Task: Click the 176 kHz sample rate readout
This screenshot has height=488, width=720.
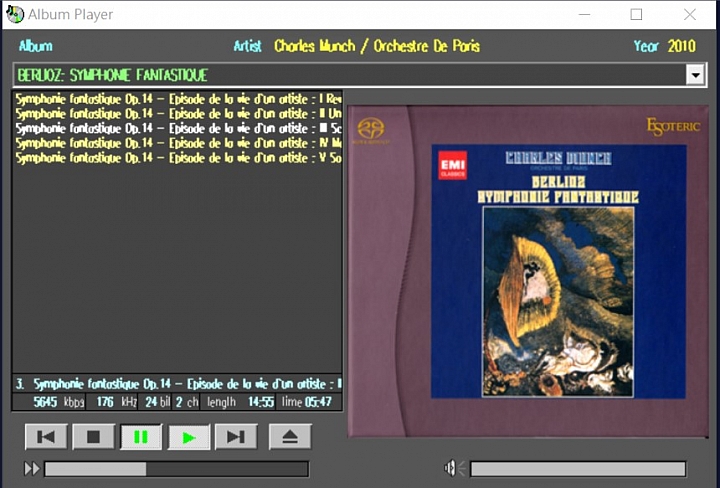Action: click(116, 402)
